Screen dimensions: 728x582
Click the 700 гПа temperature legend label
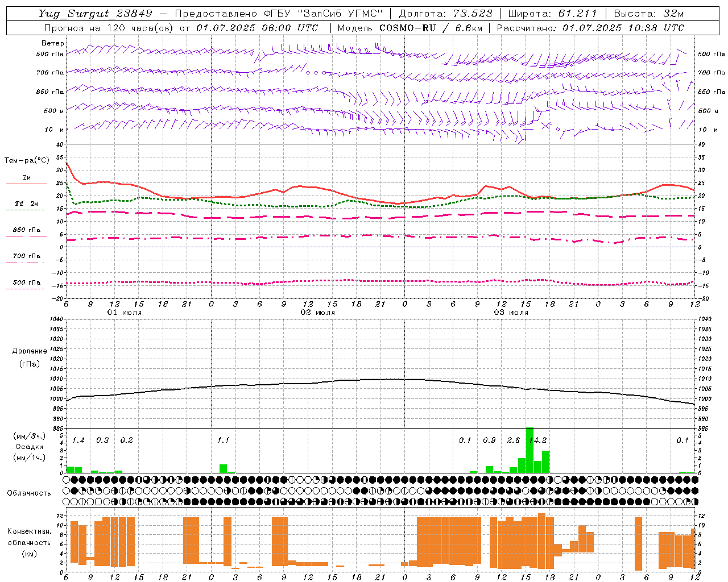pyautogui.click(x=27, y=256)
